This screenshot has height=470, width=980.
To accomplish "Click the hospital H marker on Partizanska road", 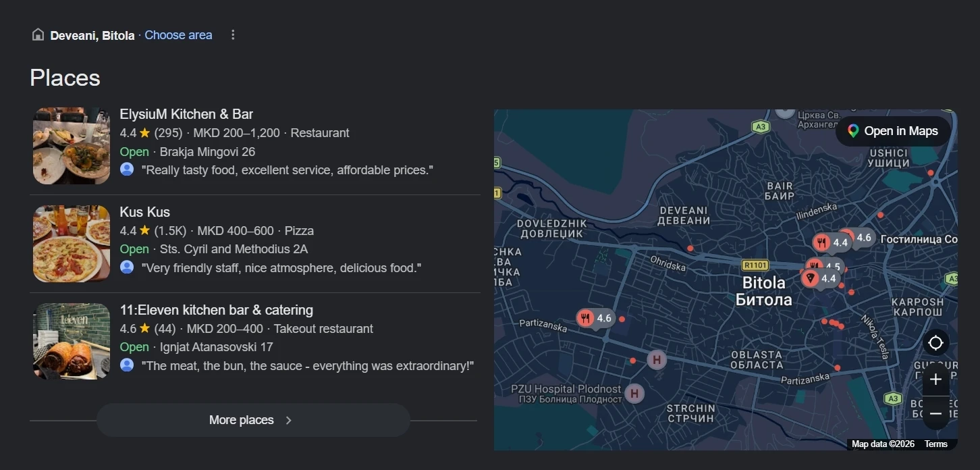I will point(657,360).
